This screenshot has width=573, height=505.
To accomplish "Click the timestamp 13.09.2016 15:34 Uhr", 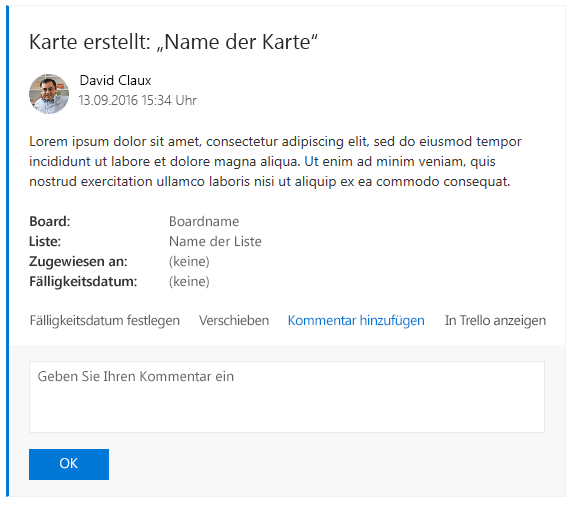I will coord(138,100).
